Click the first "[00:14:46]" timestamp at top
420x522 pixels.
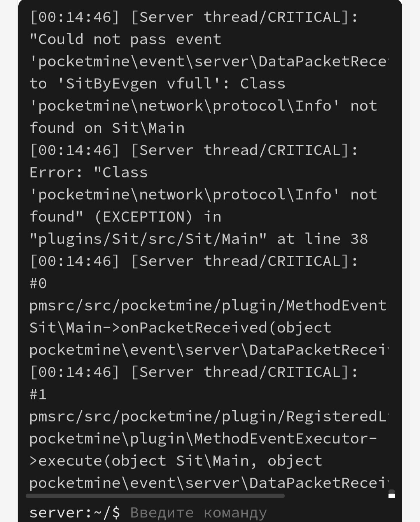[75, 17]
